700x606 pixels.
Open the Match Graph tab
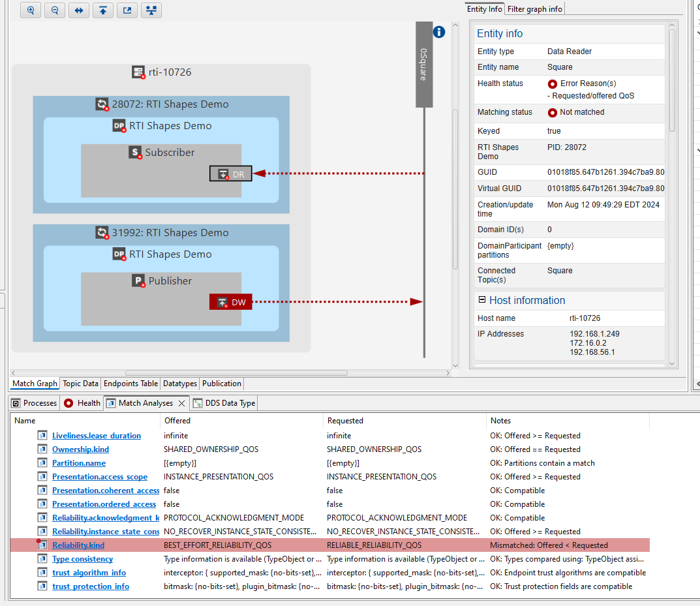(x=35, y=384)
